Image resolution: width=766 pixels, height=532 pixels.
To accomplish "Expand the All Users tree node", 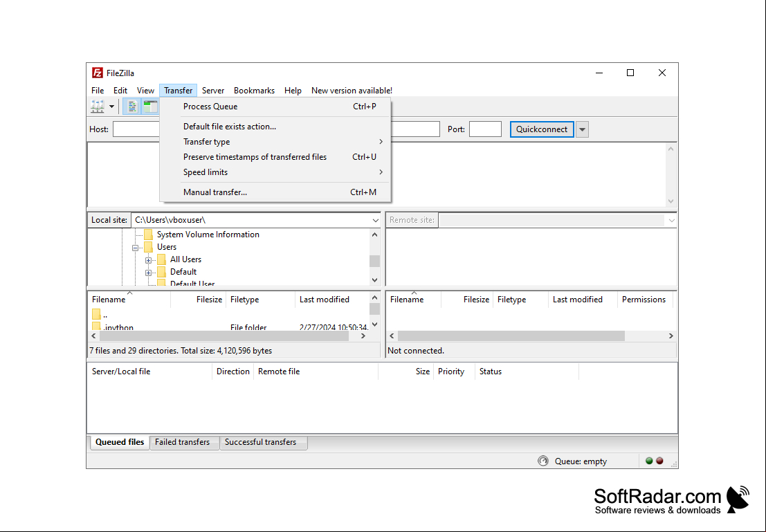I will [149, 260].
